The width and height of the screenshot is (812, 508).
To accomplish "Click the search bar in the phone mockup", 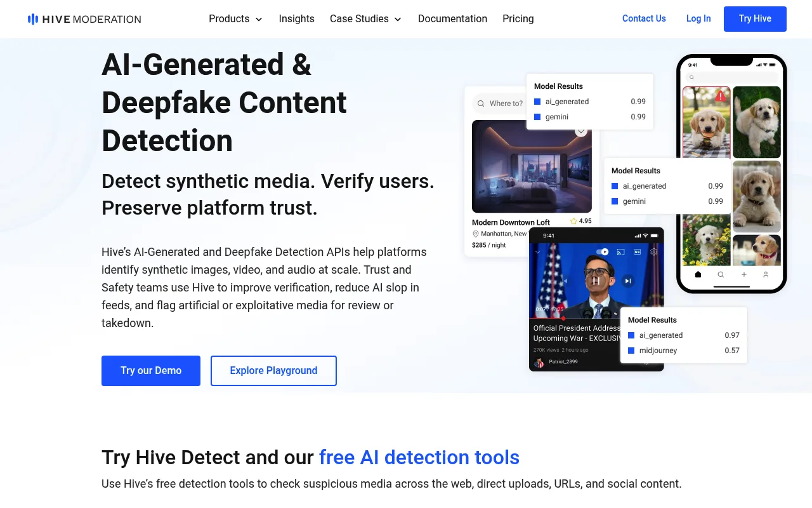I will click(x=731, y=77).
